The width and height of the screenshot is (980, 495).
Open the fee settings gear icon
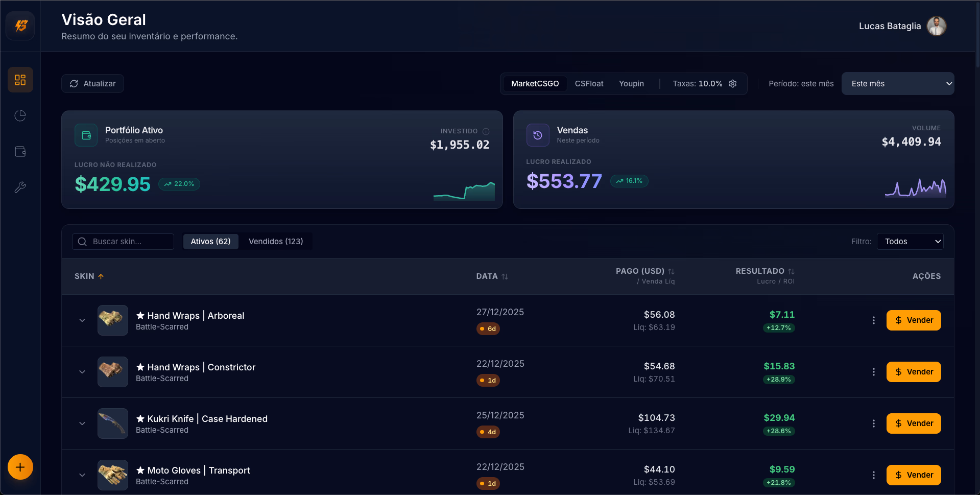733,84
